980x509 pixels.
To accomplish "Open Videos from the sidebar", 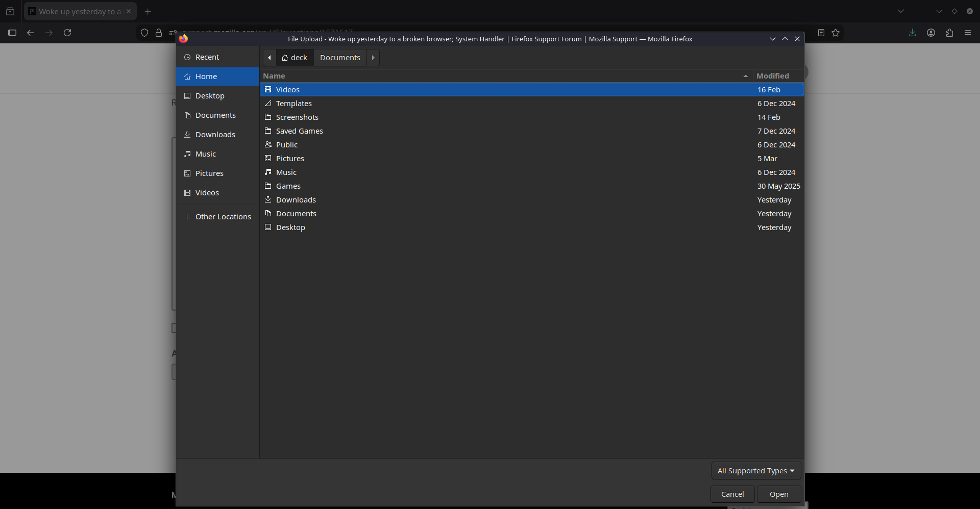I will click(207, 193).
